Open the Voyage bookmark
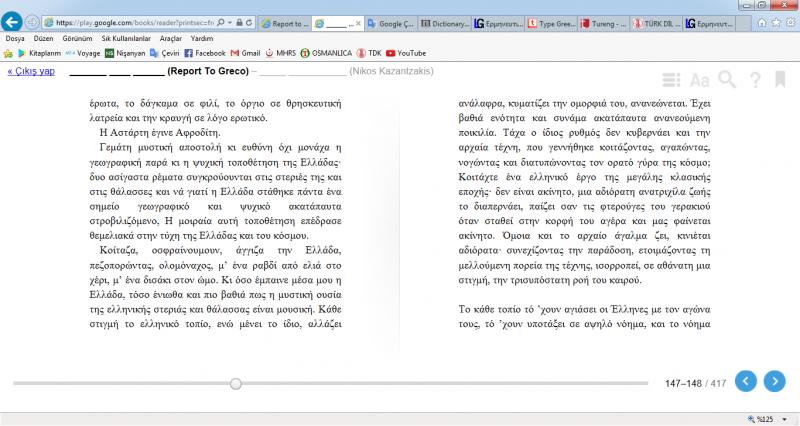 coord(83,53)
